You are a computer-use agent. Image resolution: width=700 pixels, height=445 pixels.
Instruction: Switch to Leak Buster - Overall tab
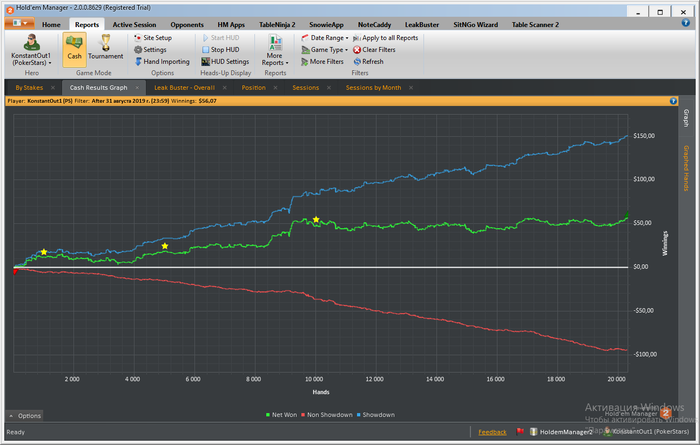tap(184, 87)
